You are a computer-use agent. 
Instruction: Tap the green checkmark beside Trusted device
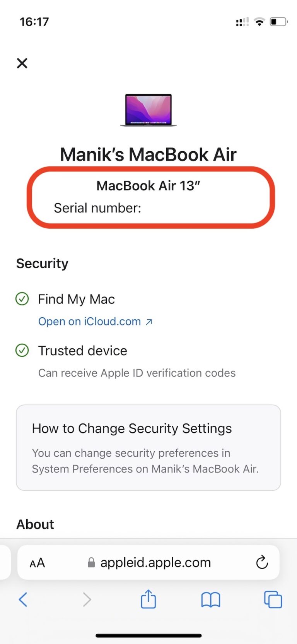point(22,350)
